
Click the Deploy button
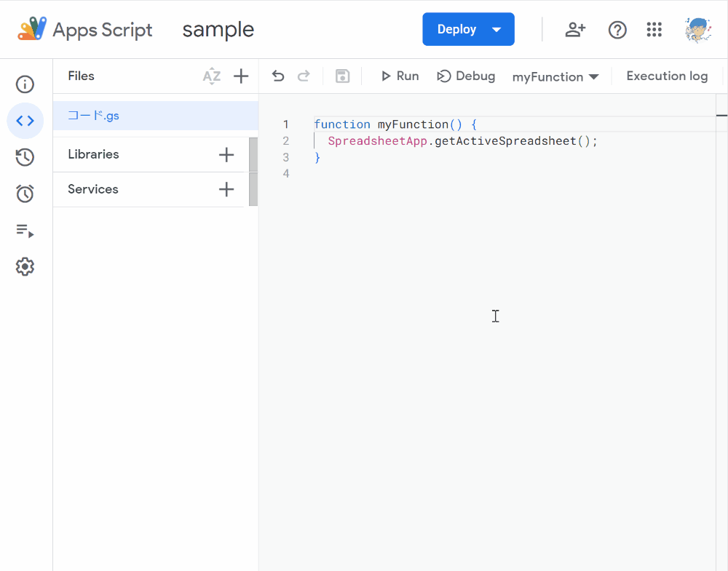[x=457, y=29]
